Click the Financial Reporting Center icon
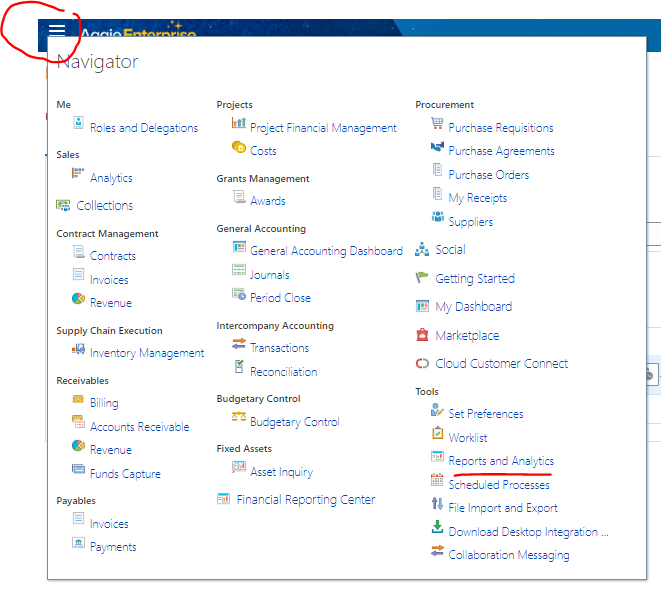 [x=224, y=498]
